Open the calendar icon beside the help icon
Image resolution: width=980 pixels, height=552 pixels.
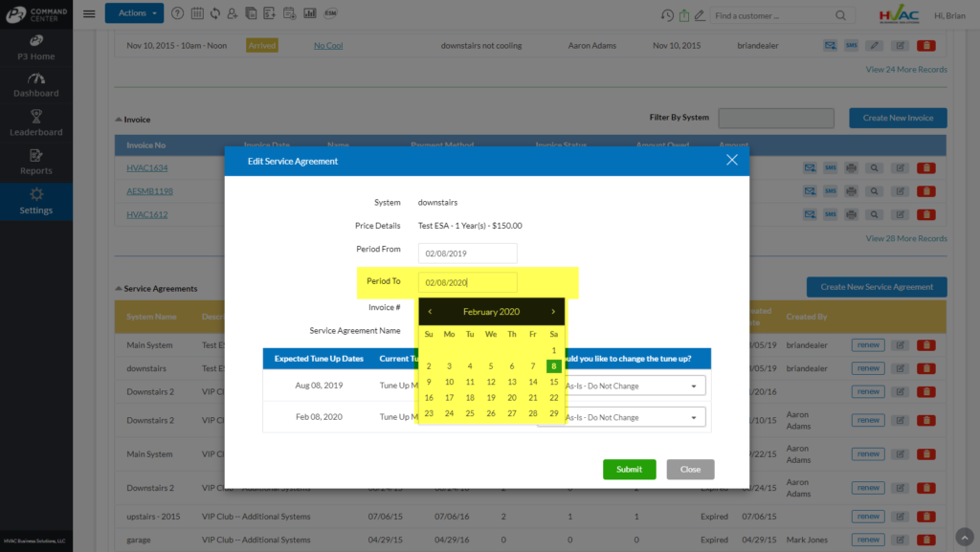pos(199,12)
